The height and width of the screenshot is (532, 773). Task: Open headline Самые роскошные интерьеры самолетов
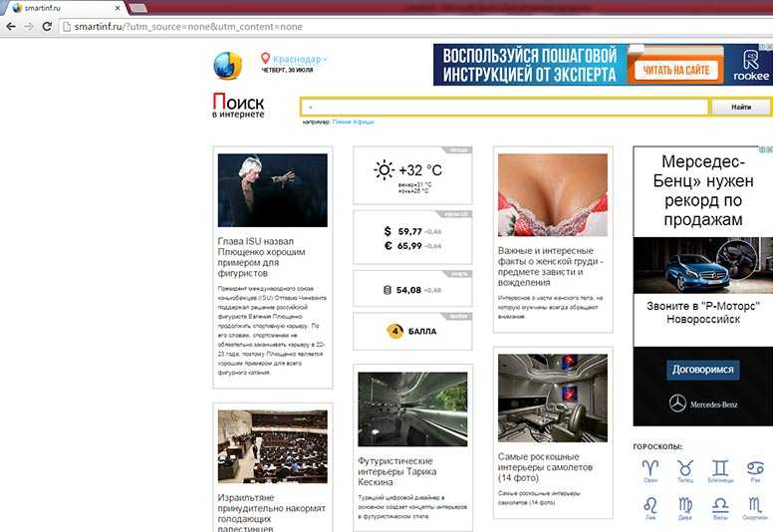pyautogui.click(x=545, y=467)
